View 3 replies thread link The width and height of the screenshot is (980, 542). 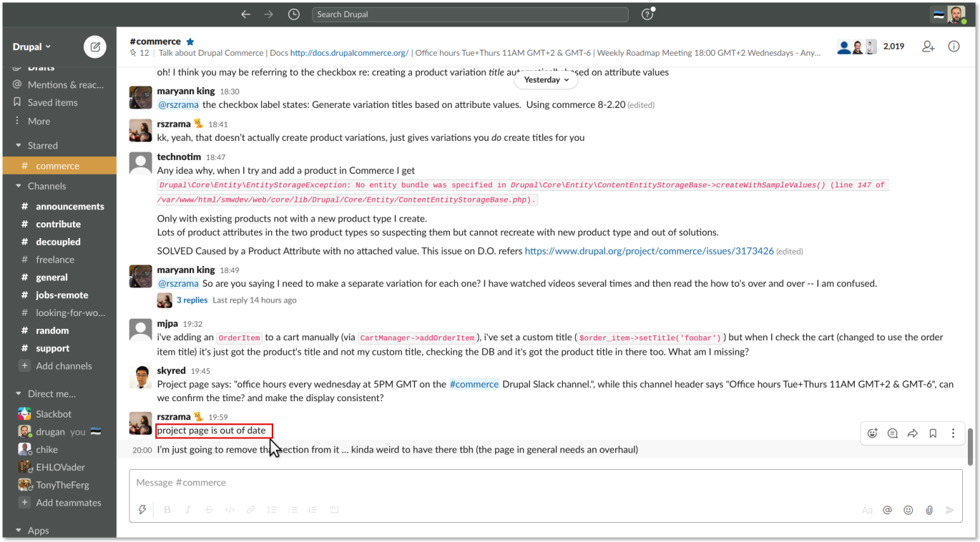coord(192,300)
